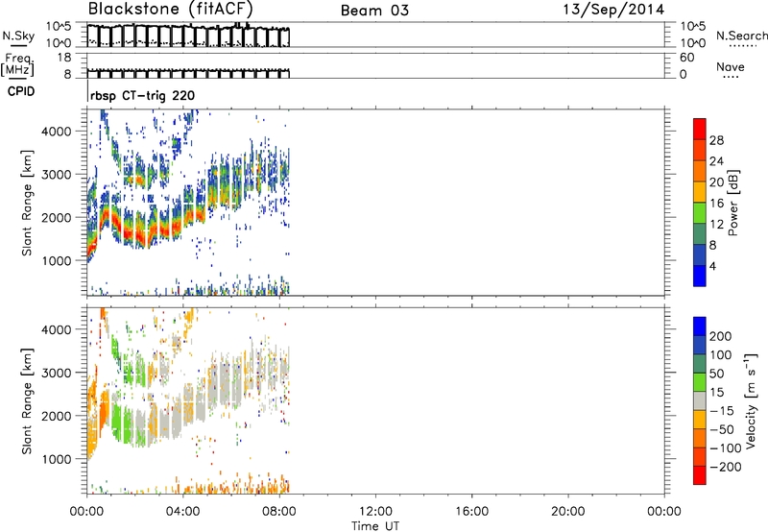Viewport: 768px width, 532px height.
Task: Click the '1000' tick on the velocity panel
Action: pos(57,459)
